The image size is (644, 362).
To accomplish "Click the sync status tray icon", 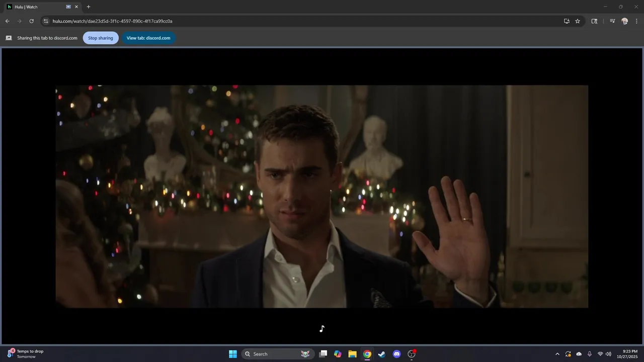I will click(568, 354).
